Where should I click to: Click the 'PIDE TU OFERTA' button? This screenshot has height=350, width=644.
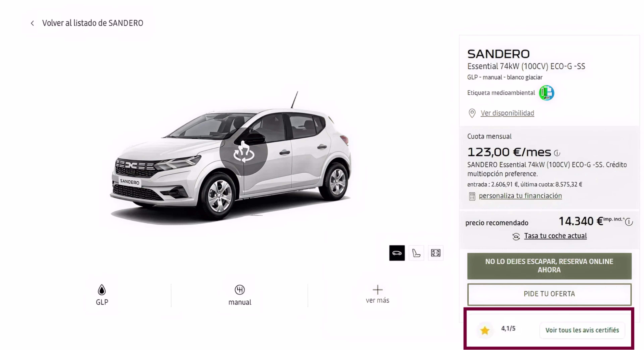(x=549, y=294)
